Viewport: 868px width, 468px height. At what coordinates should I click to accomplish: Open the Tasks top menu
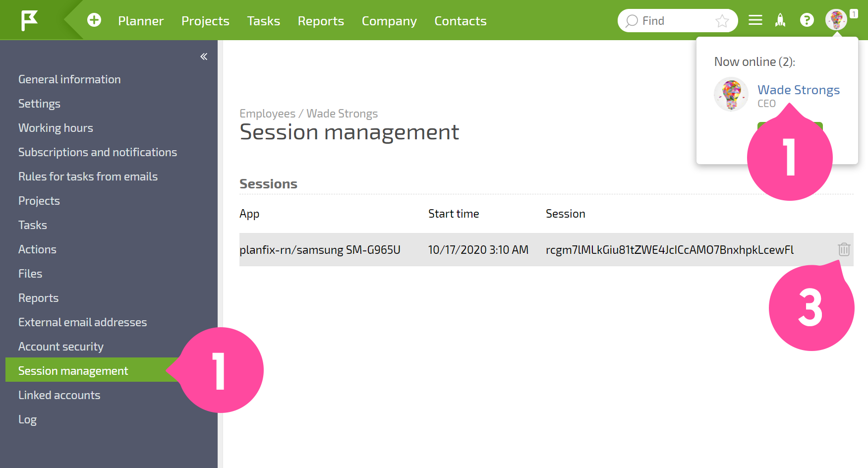263,21
